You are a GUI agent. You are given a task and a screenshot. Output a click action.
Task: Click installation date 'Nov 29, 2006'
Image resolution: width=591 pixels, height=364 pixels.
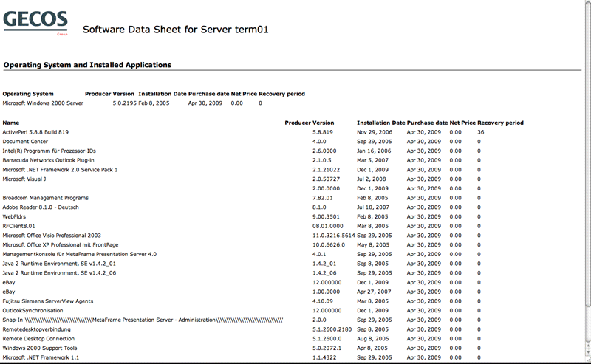tap(375, 132)
